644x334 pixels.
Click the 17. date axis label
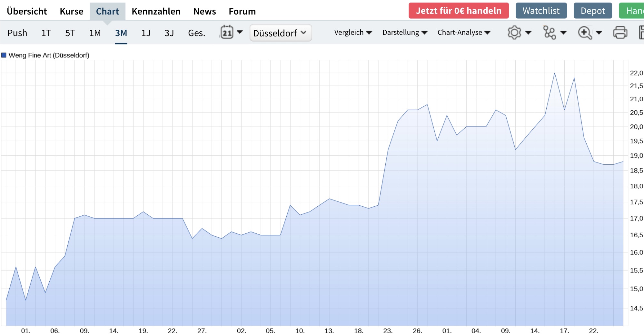(564, 330)
